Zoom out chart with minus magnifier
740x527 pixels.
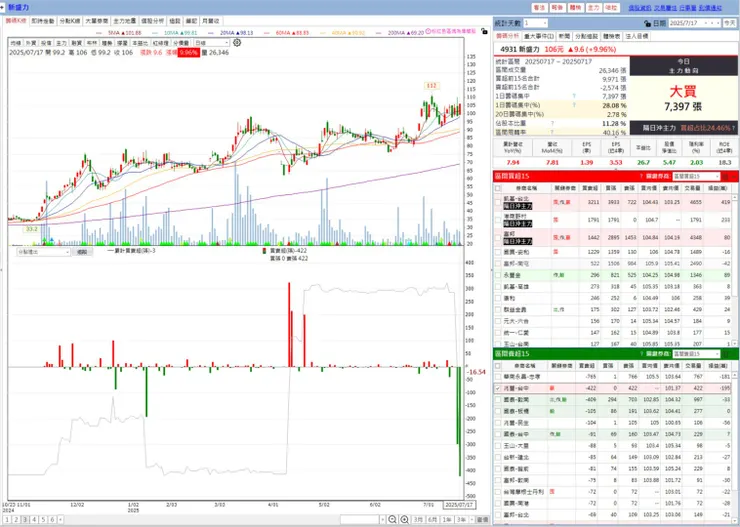click(392, 519)
